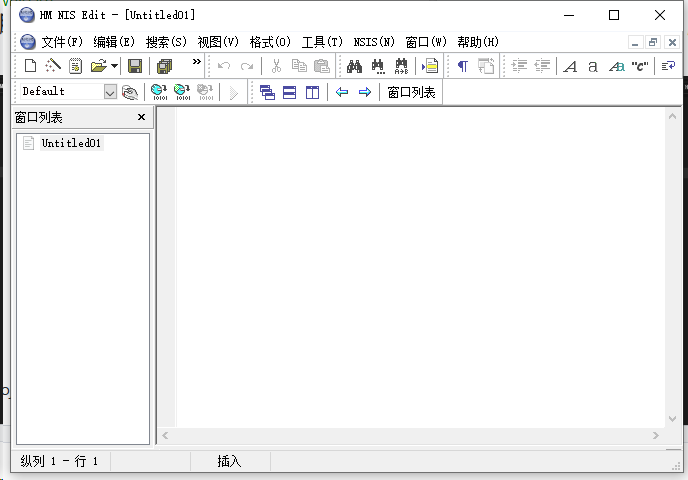Tile windows vertically icon

pyautogui.click(x=312, y=92)
